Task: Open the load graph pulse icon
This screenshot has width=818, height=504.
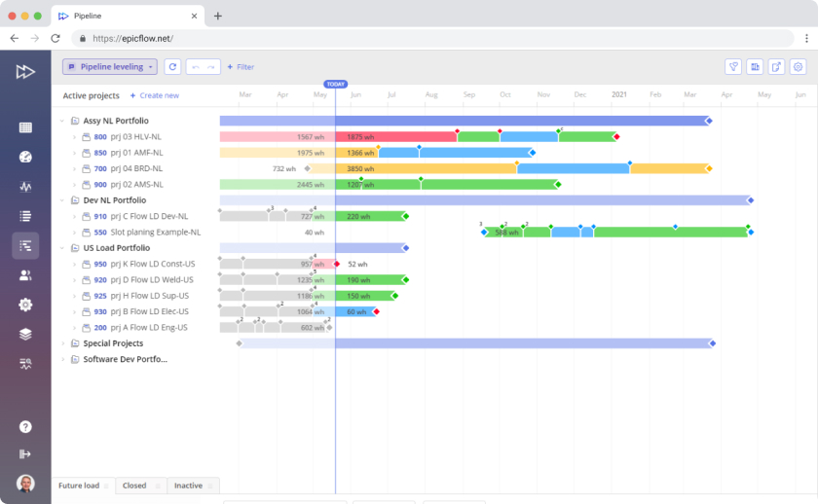Action: [25, 187]
